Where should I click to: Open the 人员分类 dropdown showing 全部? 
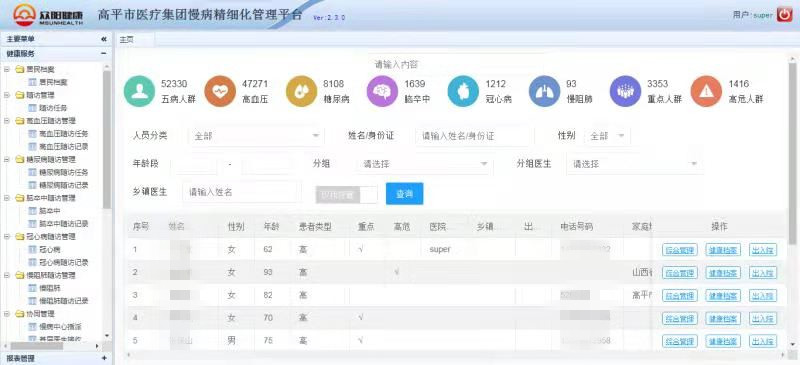click(x=256, y=136)
